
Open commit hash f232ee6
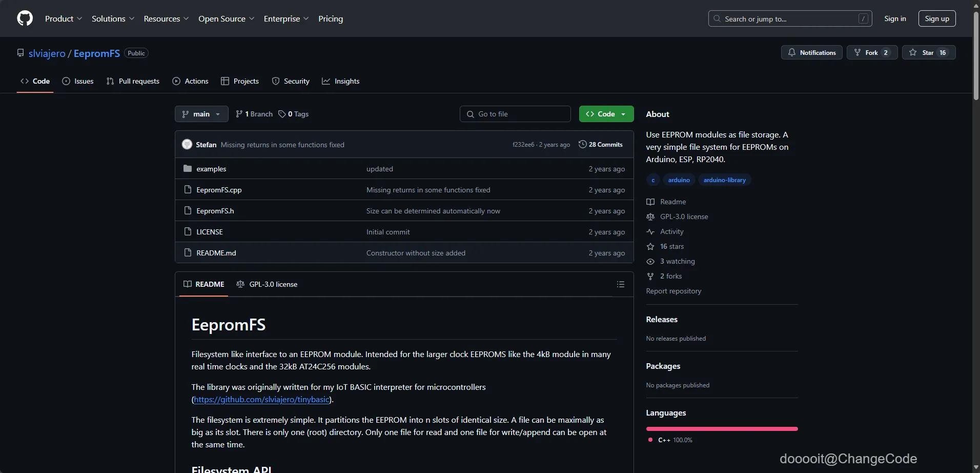[x=523, y=145]
